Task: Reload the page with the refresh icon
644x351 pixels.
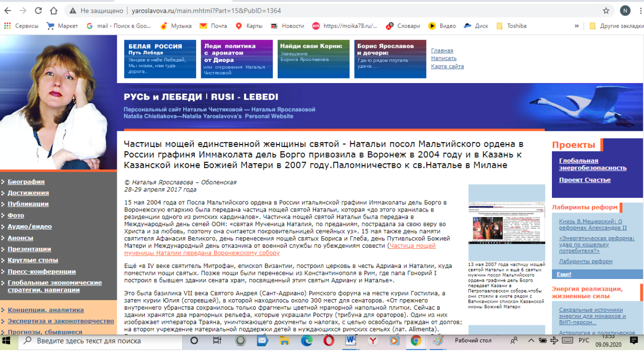Action: pos(39,11)
